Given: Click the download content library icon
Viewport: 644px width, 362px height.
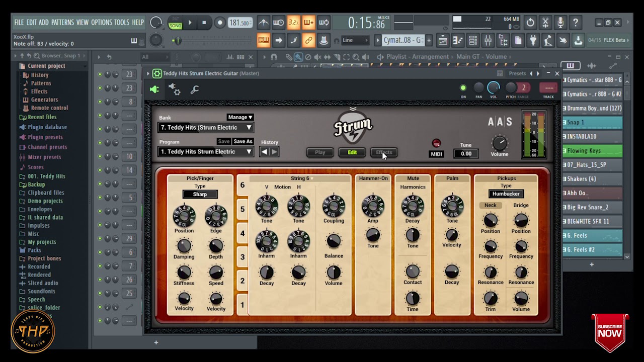Looking at the screenshot, I should (x=579, y=40).
